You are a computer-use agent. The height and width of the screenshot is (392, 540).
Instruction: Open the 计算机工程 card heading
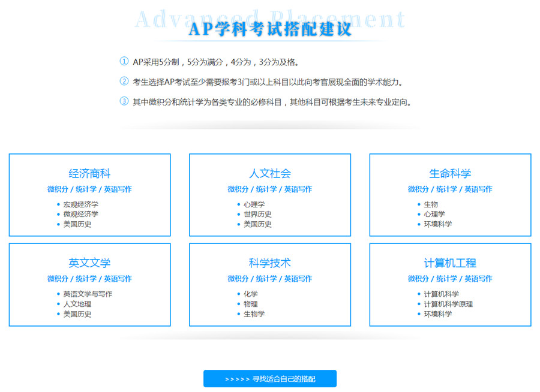[450, 263]
